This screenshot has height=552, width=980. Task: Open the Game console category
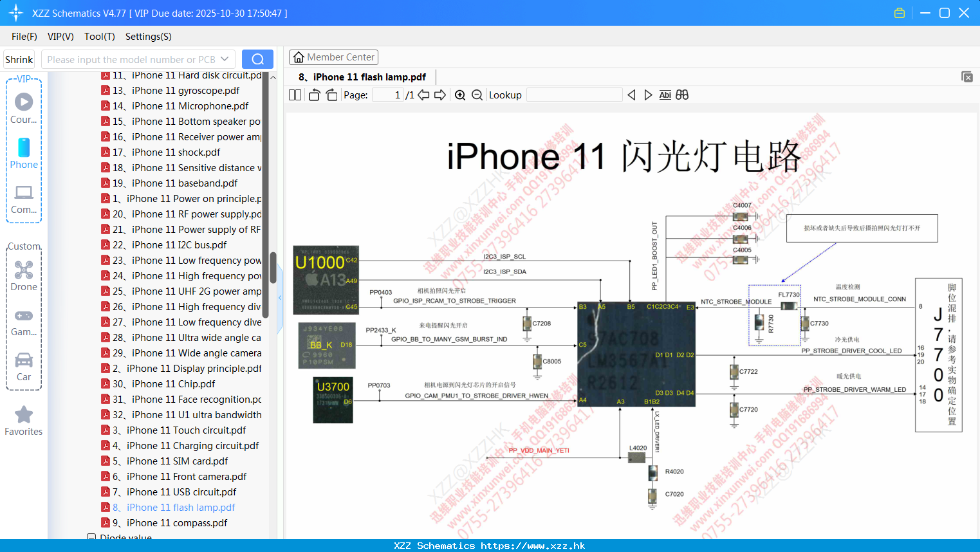click(24, 322)
